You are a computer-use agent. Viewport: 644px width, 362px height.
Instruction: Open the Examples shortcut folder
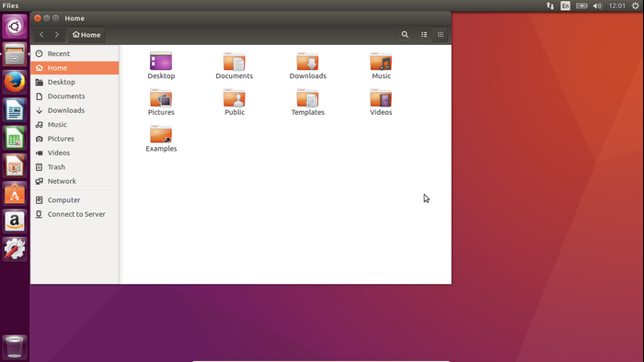click(x=161, y=134)
